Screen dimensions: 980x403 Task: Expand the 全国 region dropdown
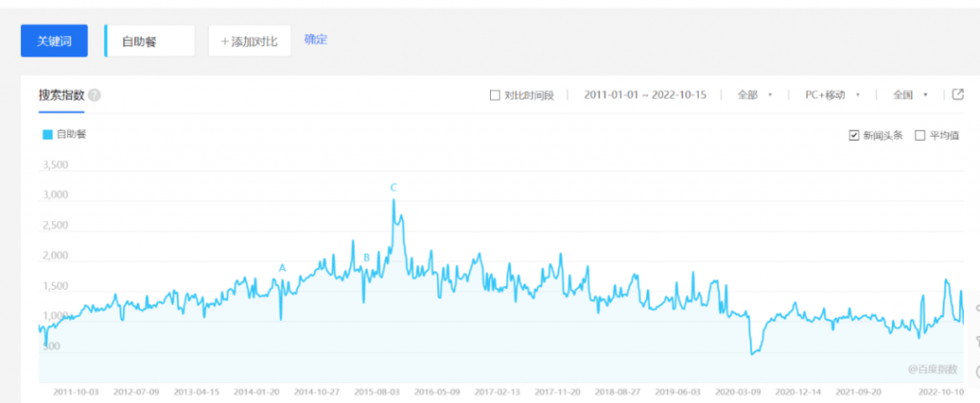pyautogui.click(x=910, y=95)
